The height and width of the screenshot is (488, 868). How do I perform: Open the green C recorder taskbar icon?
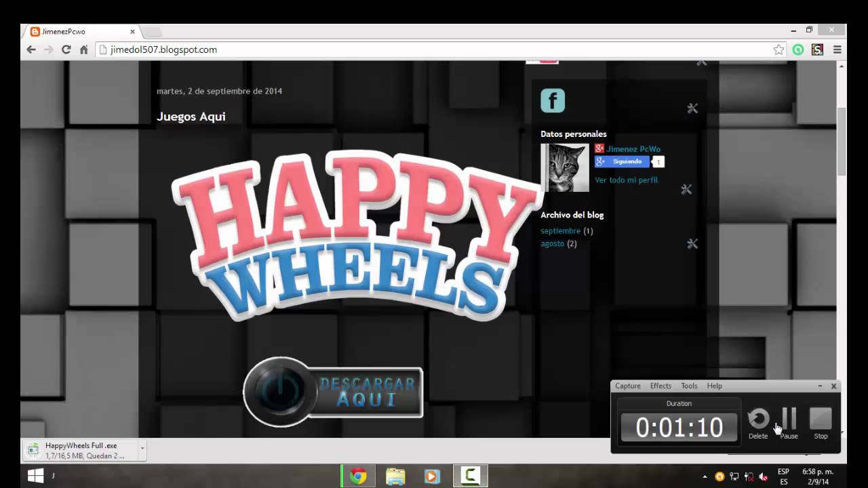pyautogui.click(x=470, y=476)
